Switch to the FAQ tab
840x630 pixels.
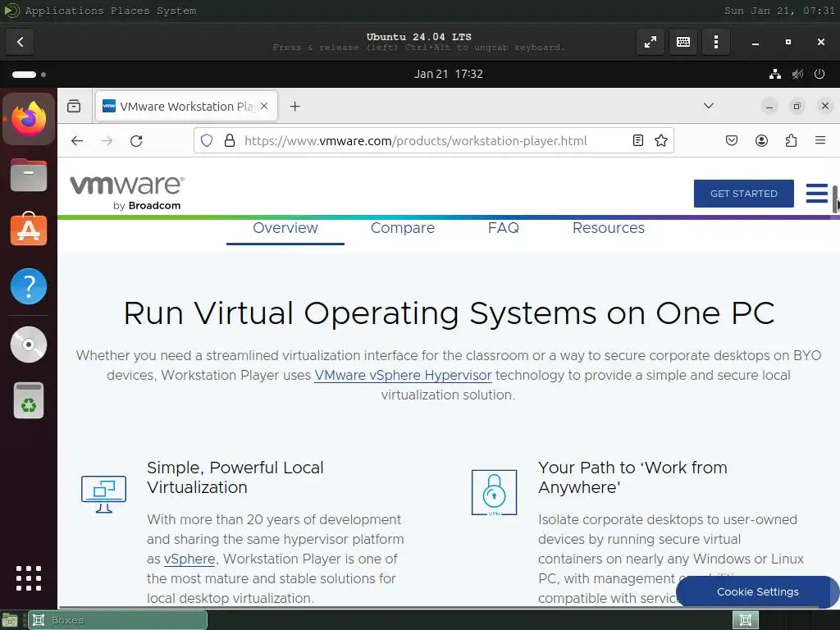503,228
